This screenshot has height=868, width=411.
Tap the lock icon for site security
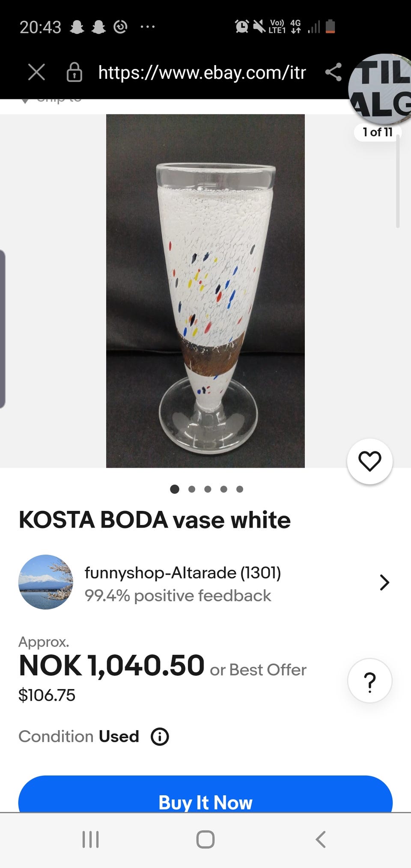click(x=74, y=72)
